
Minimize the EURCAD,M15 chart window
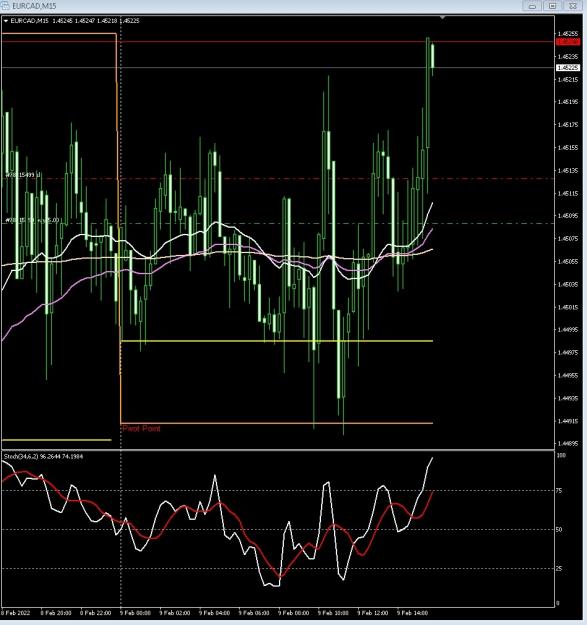[x=532, y=6]
